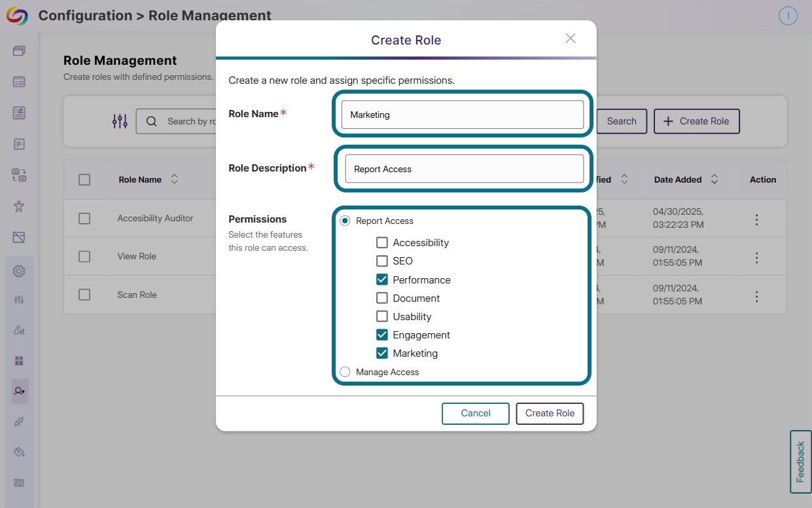812x508 pixels.
Task: Open the settings gear sidebar icon
Action: (x=19, y=271)
